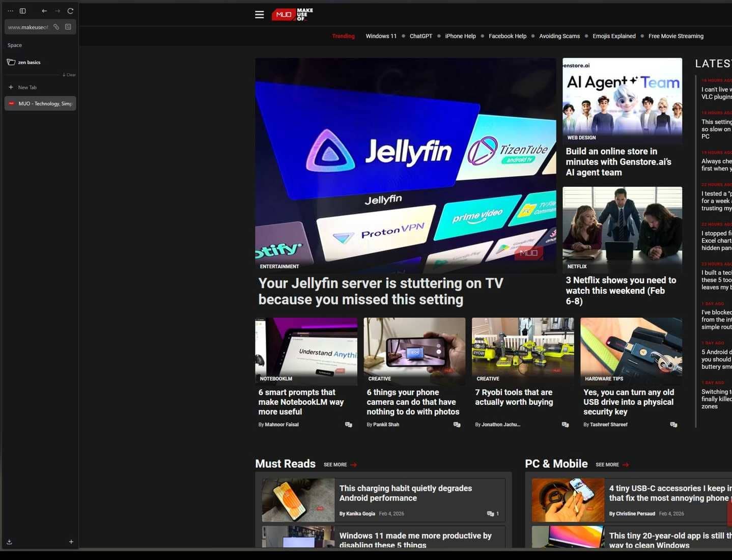Read the 4 tiny USB-C accessories article
732x560 pixels.
670,493
